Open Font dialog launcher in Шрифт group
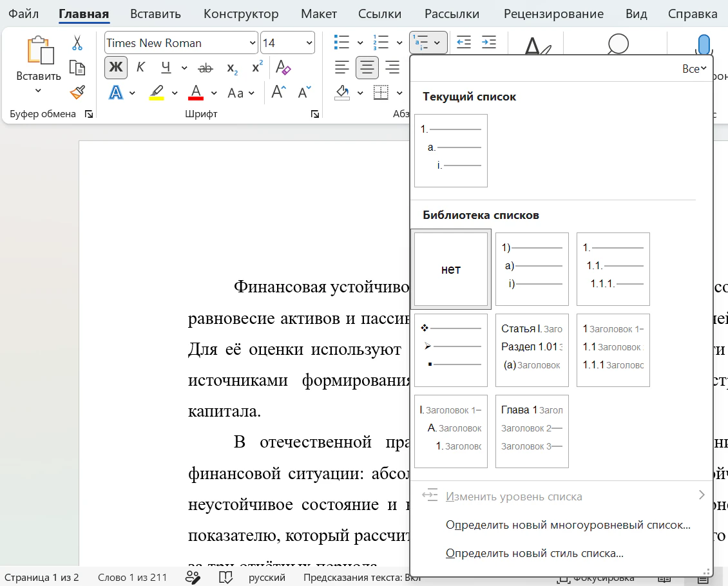This screenshot has width=728, height=586. [315, 114]
